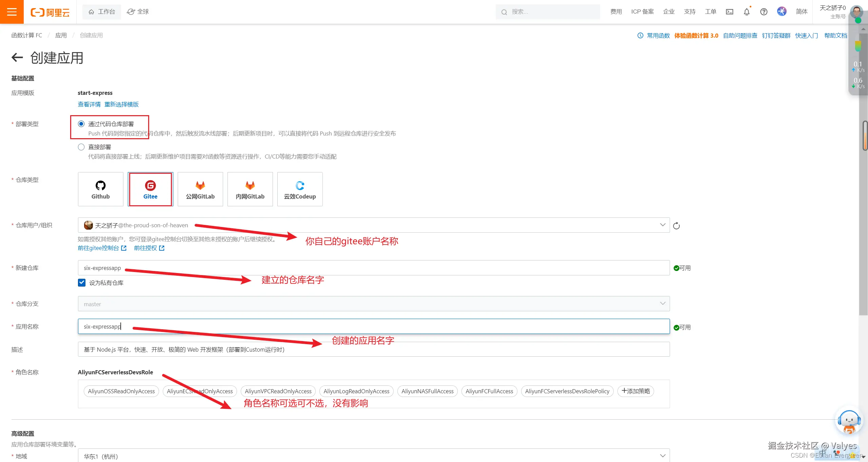Image resolution: width=868 pixels, height=462 pixels.
Task: Click the 重新选择模版 link
Action: tap(121, 104)
